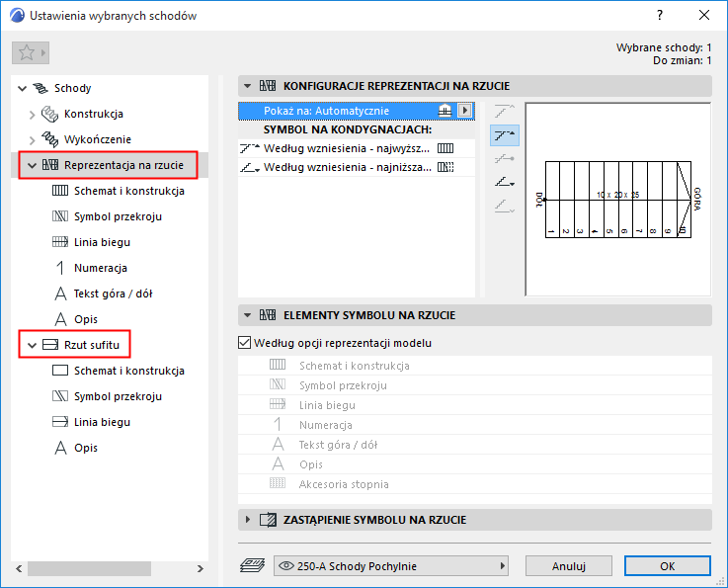728x588 pixels.
Task: Expand the Wykończenie tree node
Action: point(32,139)
